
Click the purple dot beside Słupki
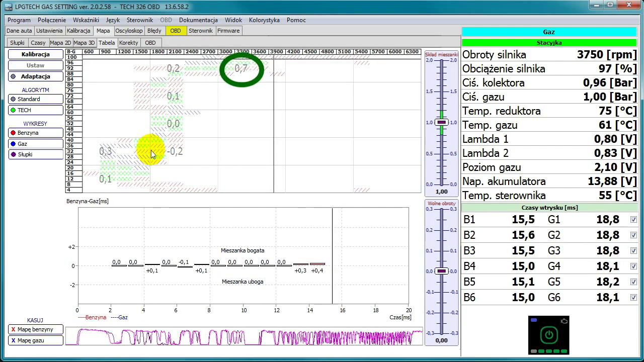pyautogui.click(x=13, y=155)
